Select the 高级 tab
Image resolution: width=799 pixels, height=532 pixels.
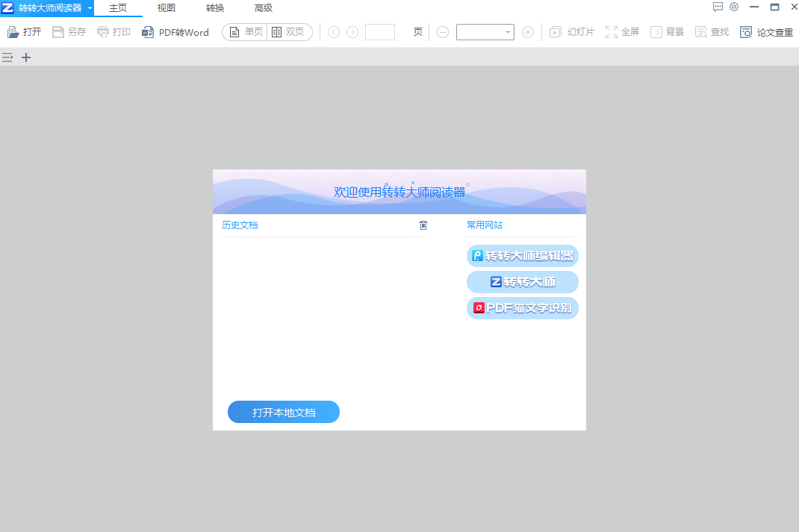click(264, 8)
